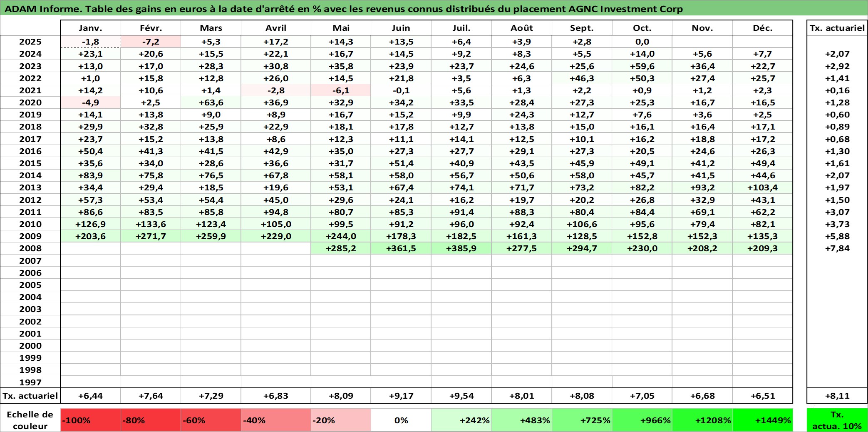Select the 2020 row label

tap(30, 102)
